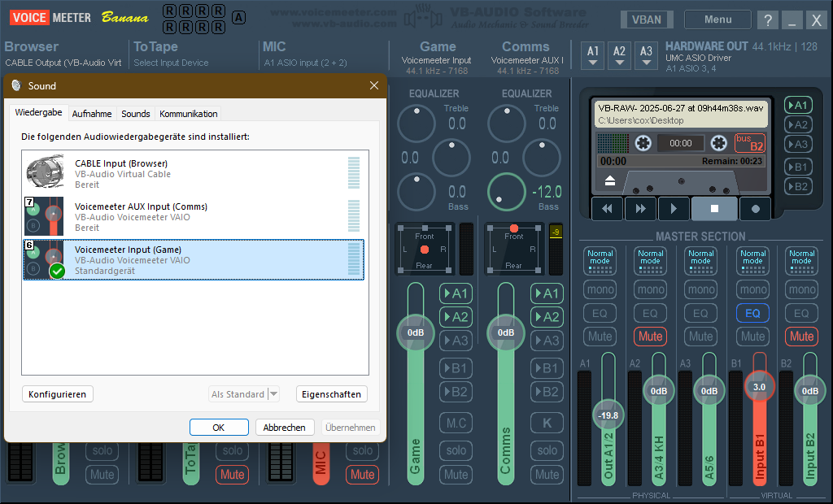Toggle A3 routing on Game strip

456,341
